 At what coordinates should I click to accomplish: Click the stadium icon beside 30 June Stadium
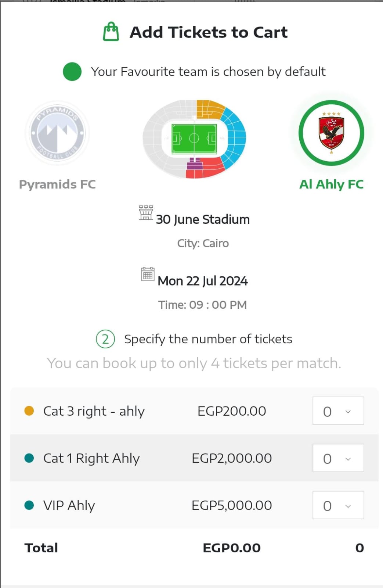146,213
